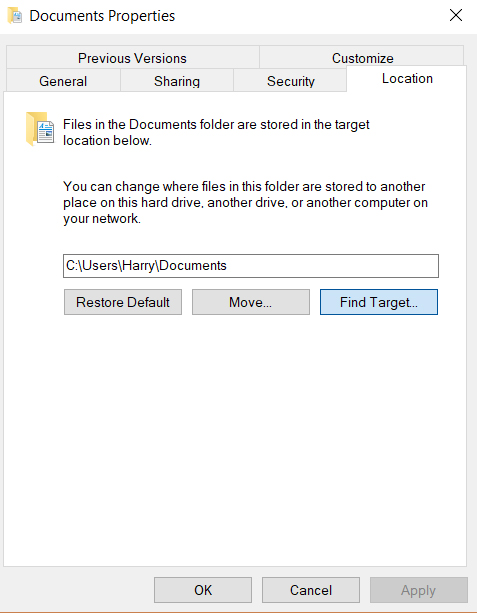The image size is (477, 613).
Task: Click the greyed-out Apply button
Action: pyautogui.click(x=419, y=590)
